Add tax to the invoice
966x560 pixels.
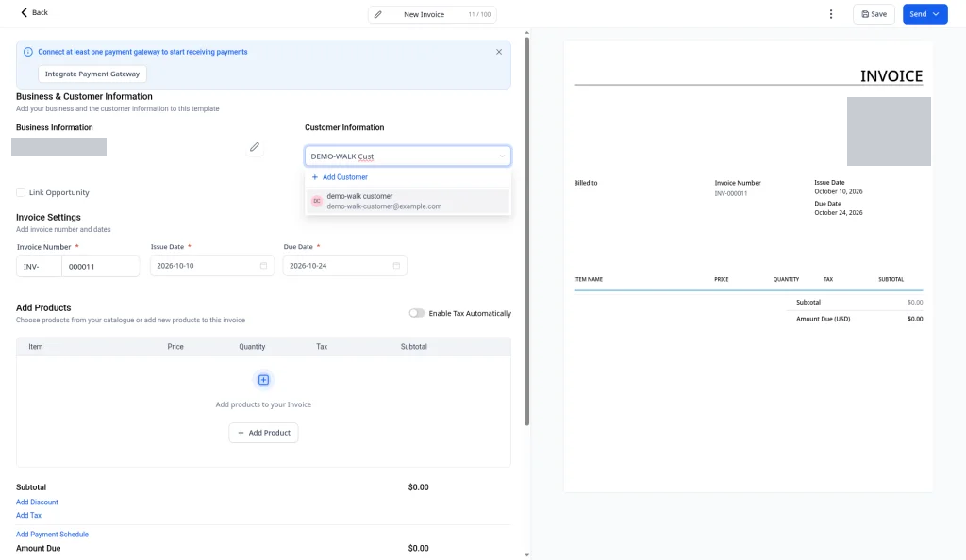tap(28, 515)
